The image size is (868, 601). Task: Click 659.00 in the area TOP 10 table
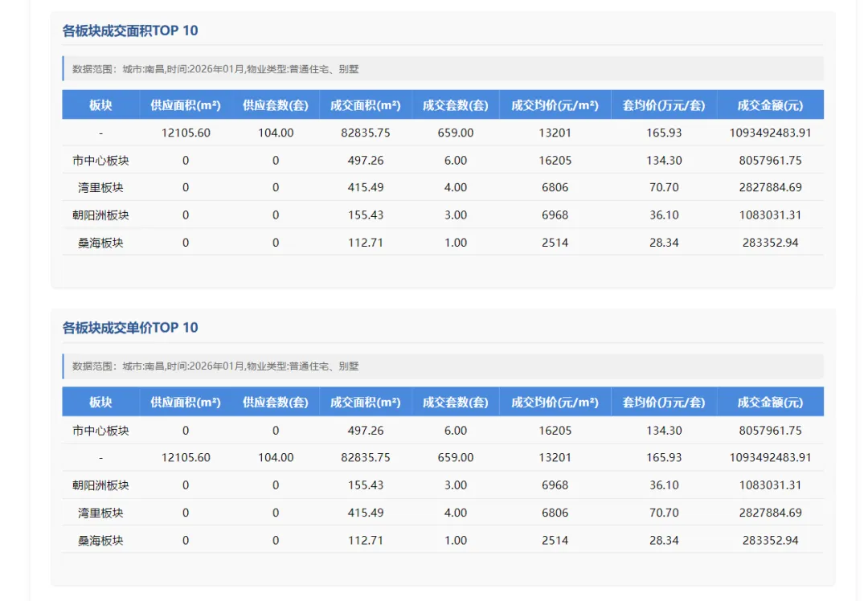(456, 133)
